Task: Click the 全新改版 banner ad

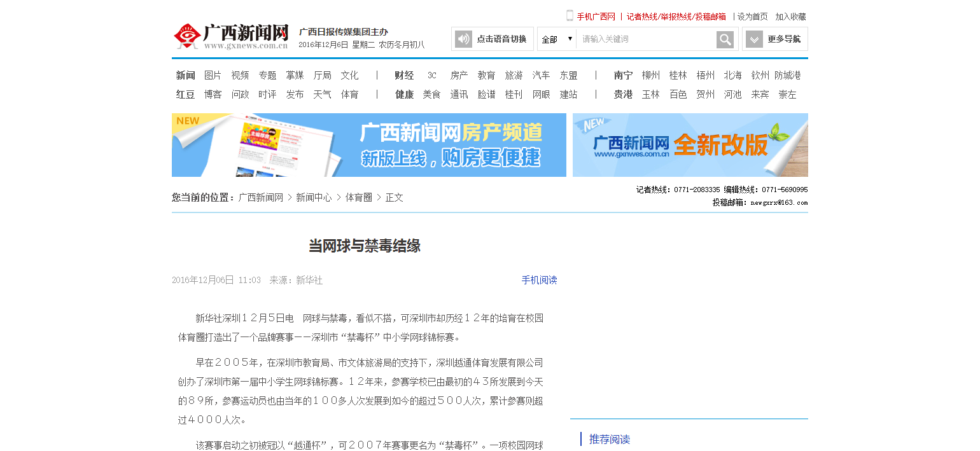Action: pyautogui.click(x=690, y=145)
